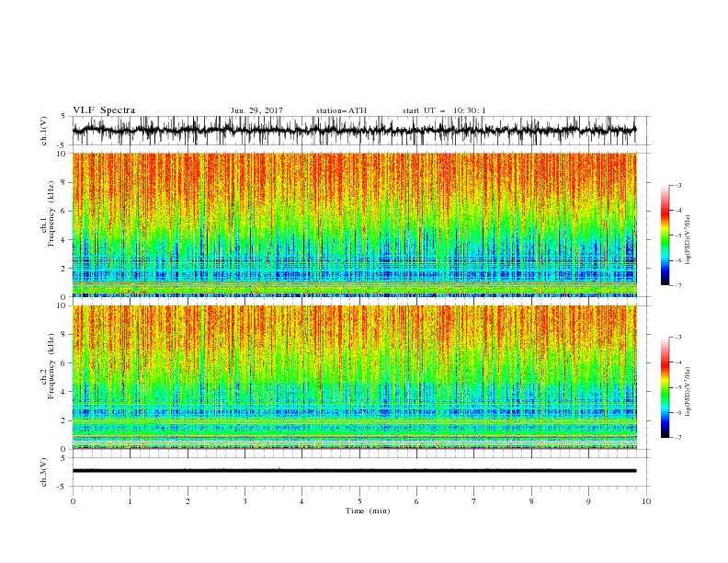The width and height of the screenshot is (728, 563).
Task: Click time axis tick label '6'
Action: point(416,501)
